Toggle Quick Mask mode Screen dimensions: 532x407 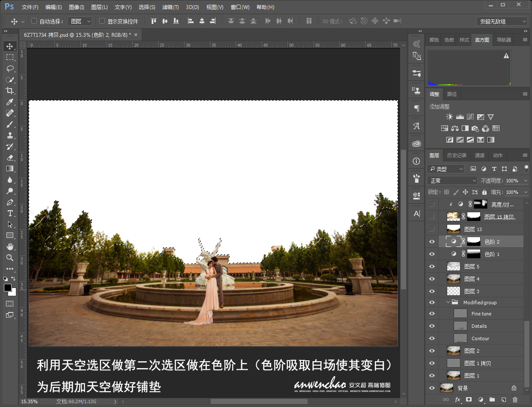[x=9, y=303]
